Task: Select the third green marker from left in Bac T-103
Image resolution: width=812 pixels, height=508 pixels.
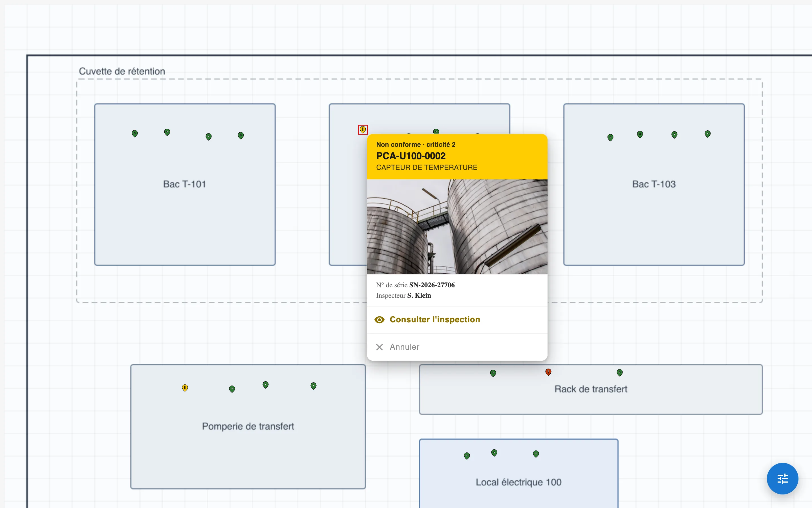Action: (674, 135)
